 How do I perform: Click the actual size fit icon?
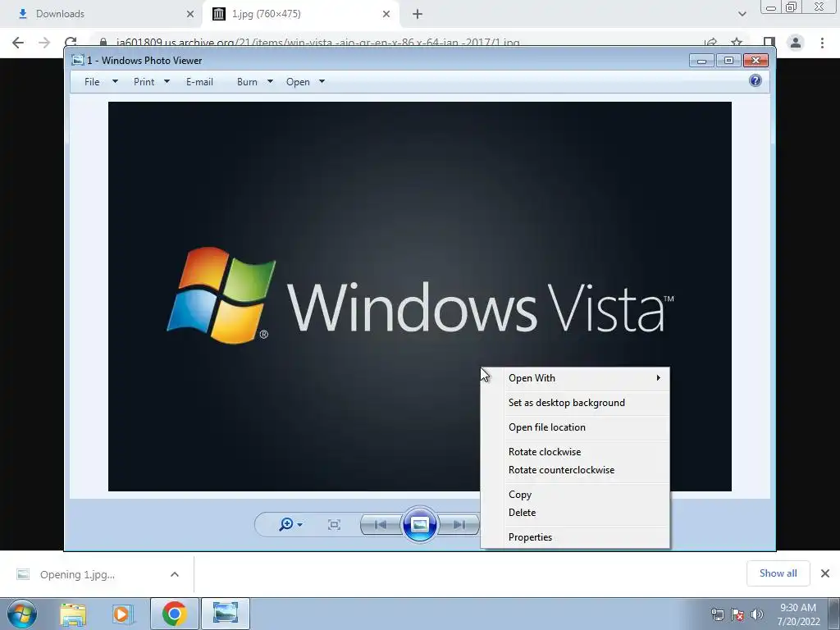[x=334, y=525]
